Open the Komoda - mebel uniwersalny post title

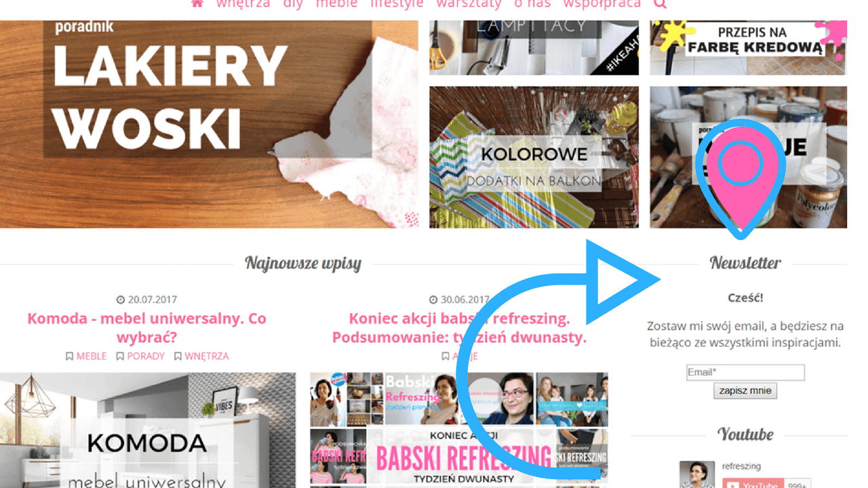pyautogui.click(x=147, y=328)
